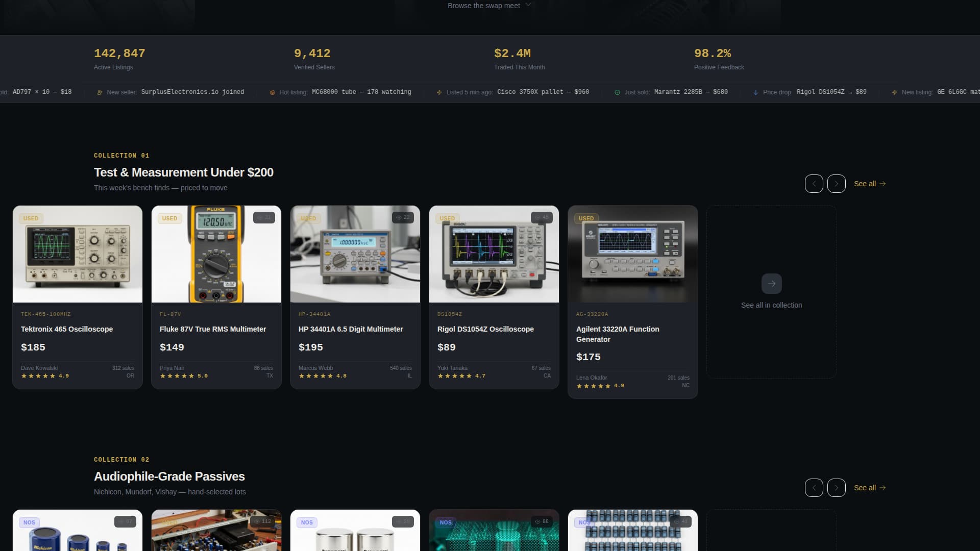Go to next Audiophile-Grade Passives items
This screenshot has height=551, width=980.
[836, 488]
